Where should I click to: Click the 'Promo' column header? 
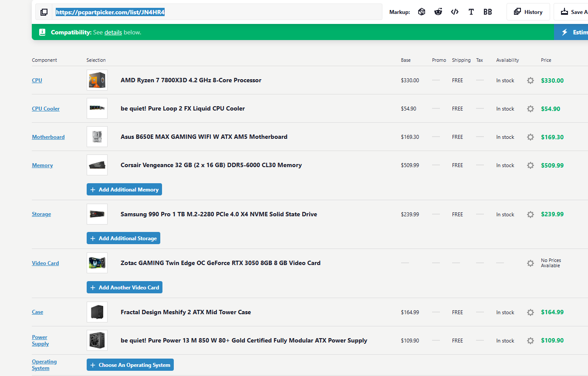(x=439, y=60)
